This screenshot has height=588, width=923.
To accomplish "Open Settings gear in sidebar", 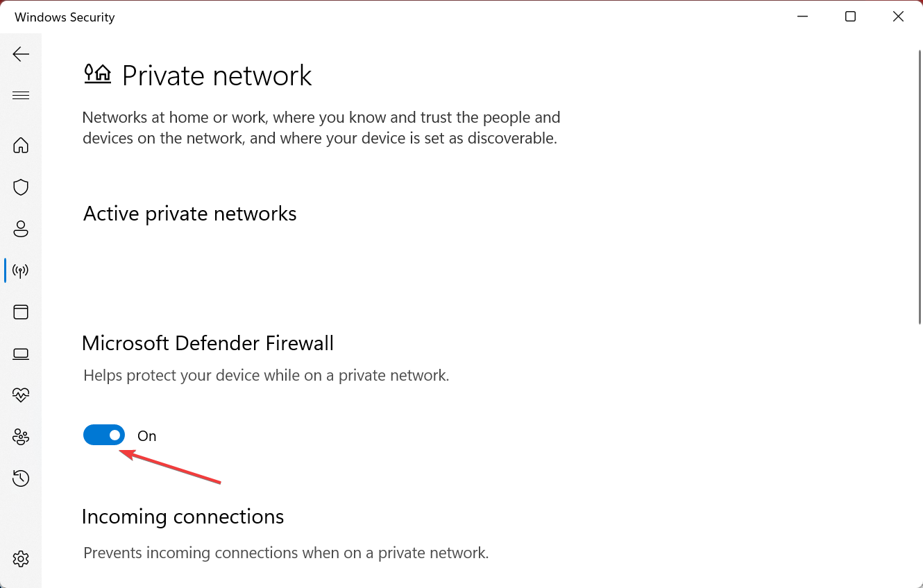I will 21,558.
